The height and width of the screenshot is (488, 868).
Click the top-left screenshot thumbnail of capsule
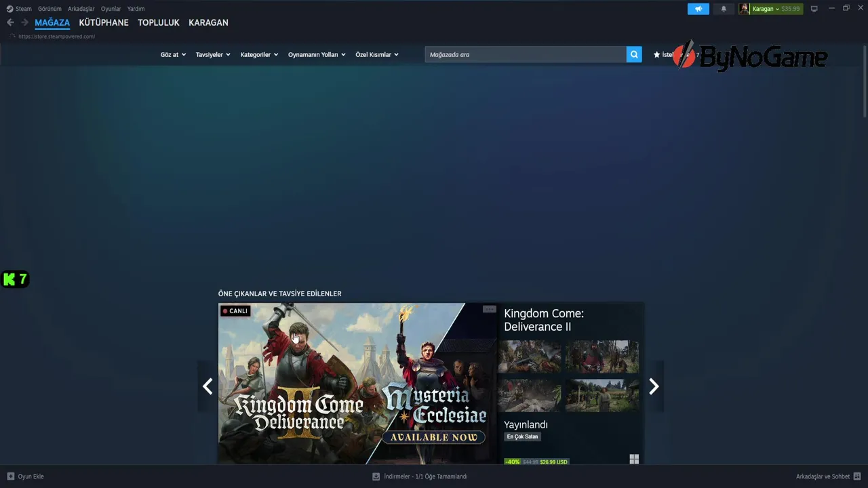point(530,357)
